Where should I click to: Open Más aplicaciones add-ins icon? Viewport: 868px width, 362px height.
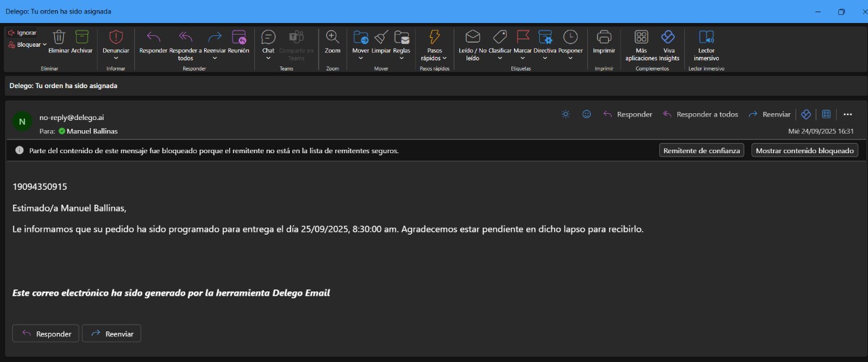(x=641, y=37)
